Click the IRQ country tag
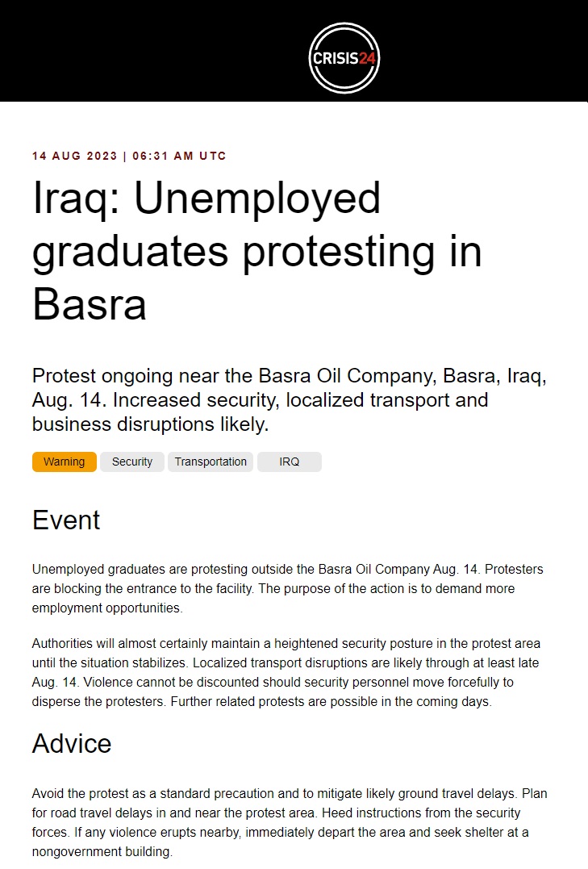Screen dimensions: 588x869 289,462
